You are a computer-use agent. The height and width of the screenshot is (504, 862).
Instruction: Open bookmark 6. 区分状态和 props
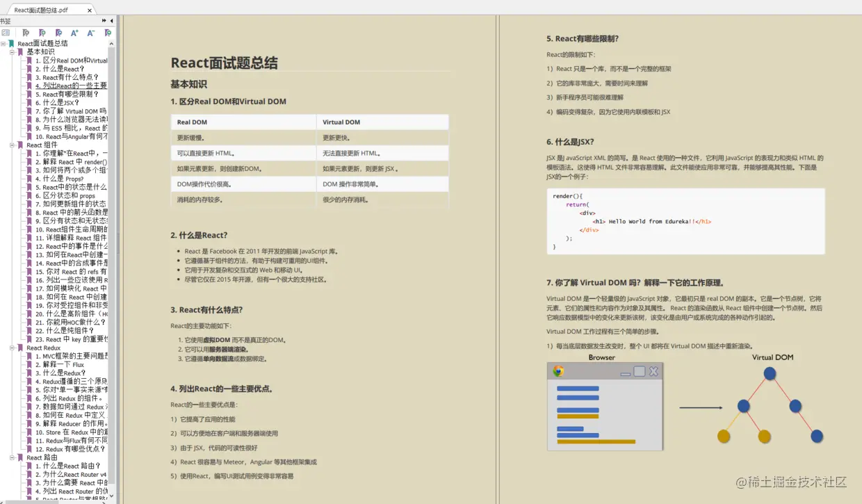point(65,196)
